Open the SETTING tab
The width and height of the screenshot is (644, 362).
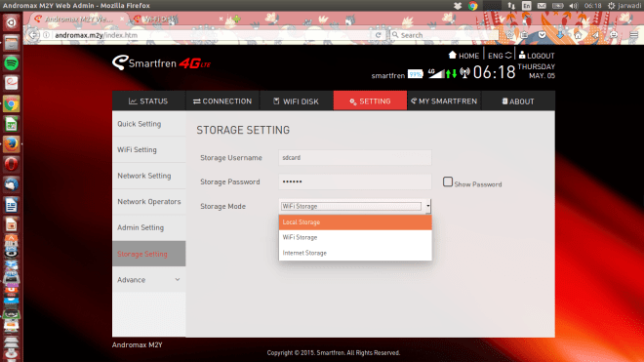click(x=370, y=101)
